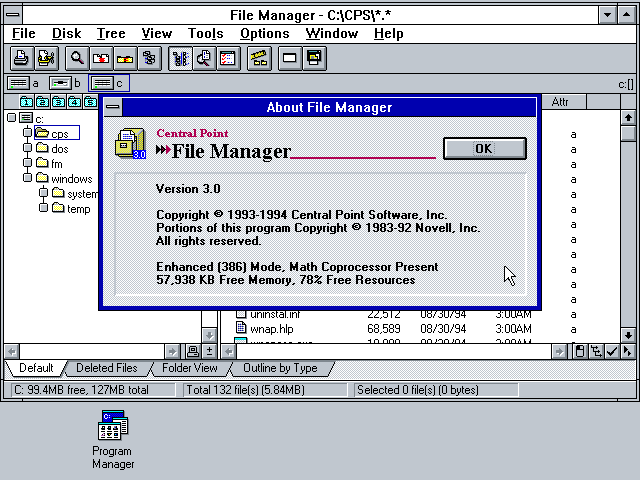Select the wnap.hlp file name
The height and width of the screenshot is (480, 640).
pyautogui.click(x=272, y=329)
